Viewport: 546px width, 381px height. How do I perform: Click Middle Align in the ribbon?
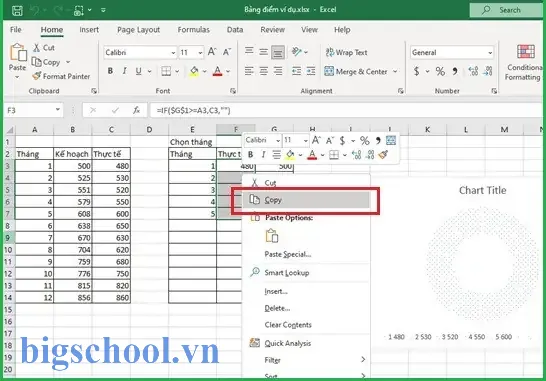point(263,52)
